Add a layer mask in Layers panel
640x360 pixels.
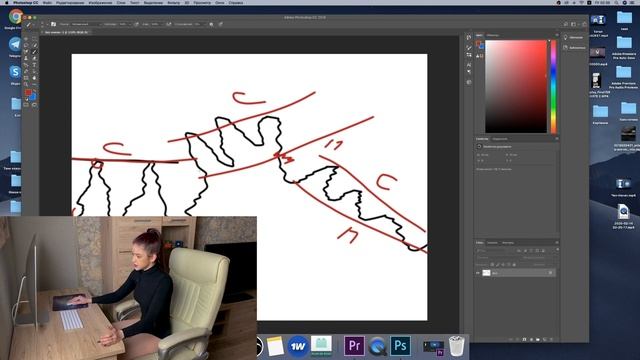[x=524, y=340]
